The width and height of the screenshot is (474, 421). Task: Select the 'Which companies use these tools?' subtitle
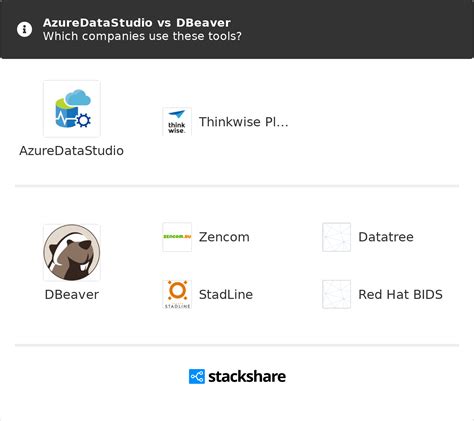click(142, 36)
